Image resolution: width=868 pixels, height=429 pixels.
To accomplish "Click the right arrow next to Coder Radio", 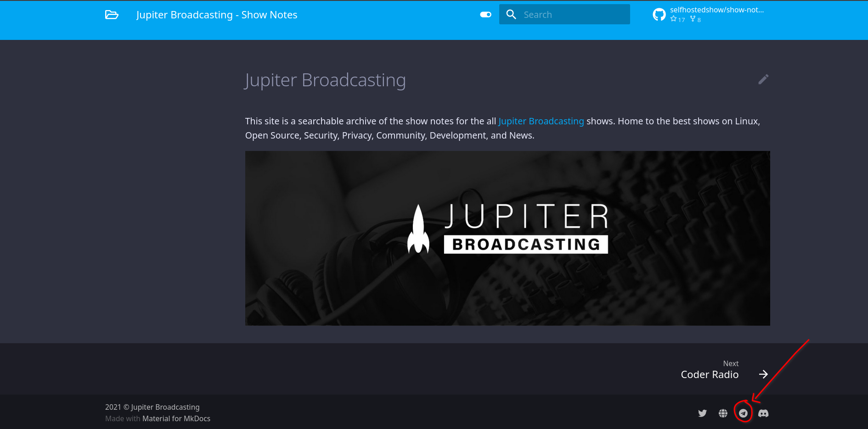I will coord(763,374).
